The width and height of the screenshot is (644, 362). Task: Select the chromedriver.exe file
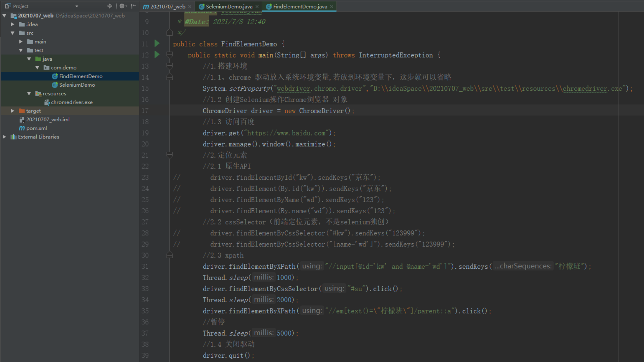[x=72, y=102]
